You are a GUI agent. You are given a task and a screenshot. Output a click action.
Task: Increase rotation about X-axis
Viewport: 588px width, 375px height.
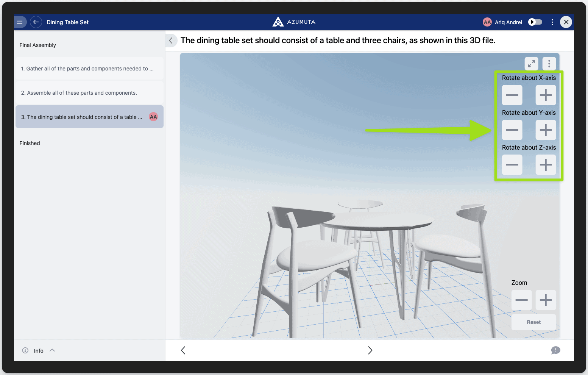545,95
